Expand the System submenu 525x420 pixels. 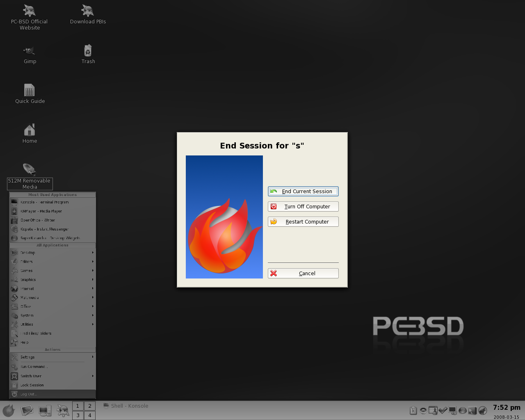point(52,315)
